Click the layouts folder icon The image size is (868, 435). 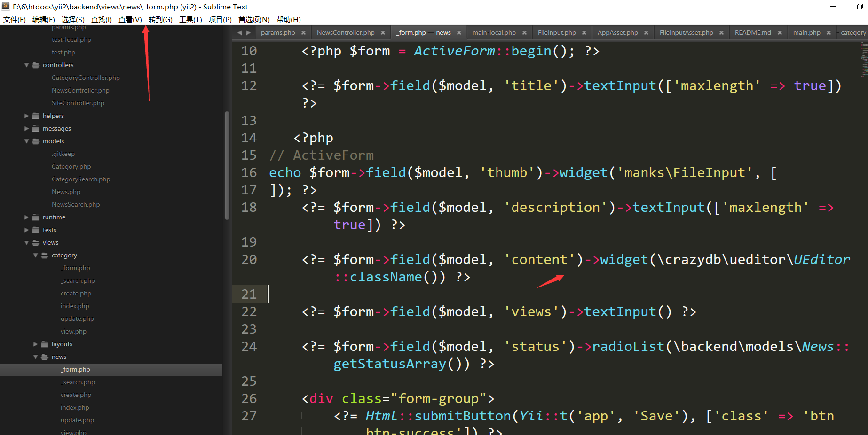pyautogui.click(x=45, y=344)
